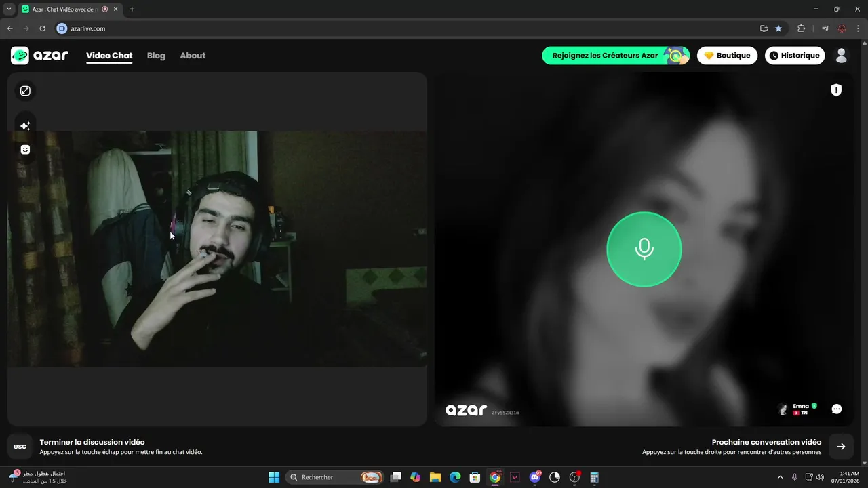Open the sparkle effects icon
The width and height of the screenshot is (868, 488).
click(25, 125)
